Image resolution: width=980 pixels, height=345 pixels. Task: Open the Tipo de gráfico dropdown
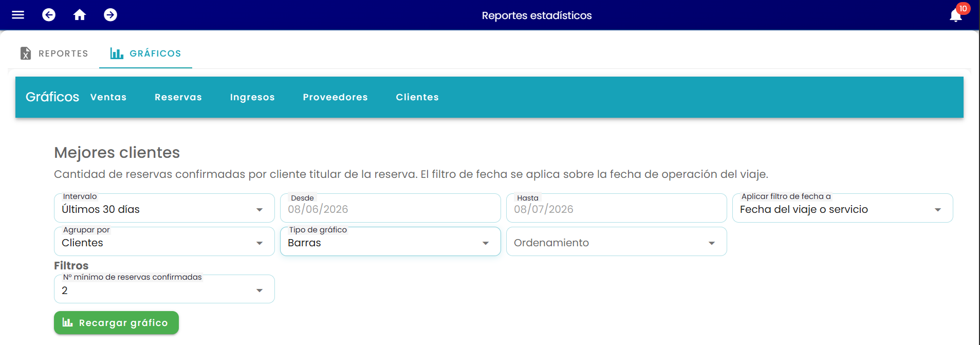point(391,242)
